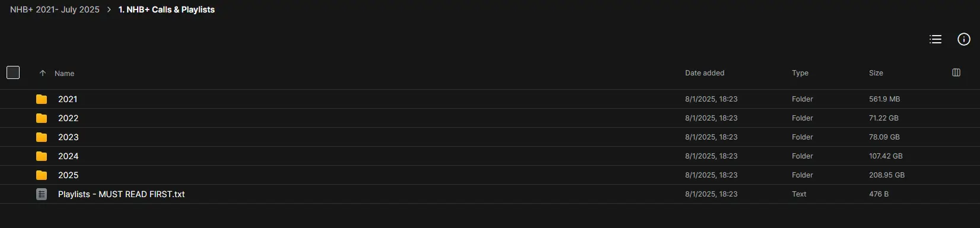
Task: Open the 2024 folder by its name
Action: [68, 156]
